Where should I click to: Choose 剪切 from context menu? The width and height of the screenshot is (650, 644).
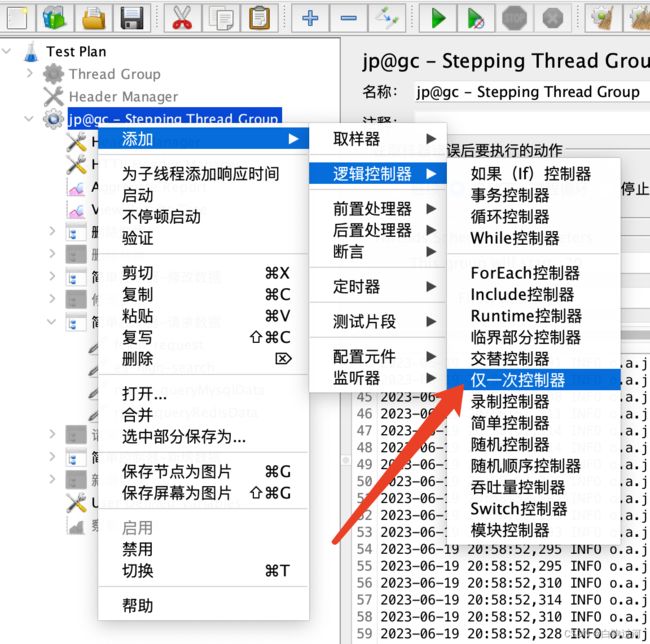pos(203,273)
